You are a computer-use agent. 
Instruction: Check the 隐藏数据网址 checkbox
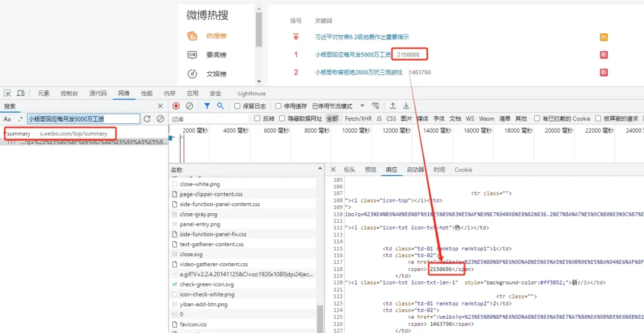(282, 119)
